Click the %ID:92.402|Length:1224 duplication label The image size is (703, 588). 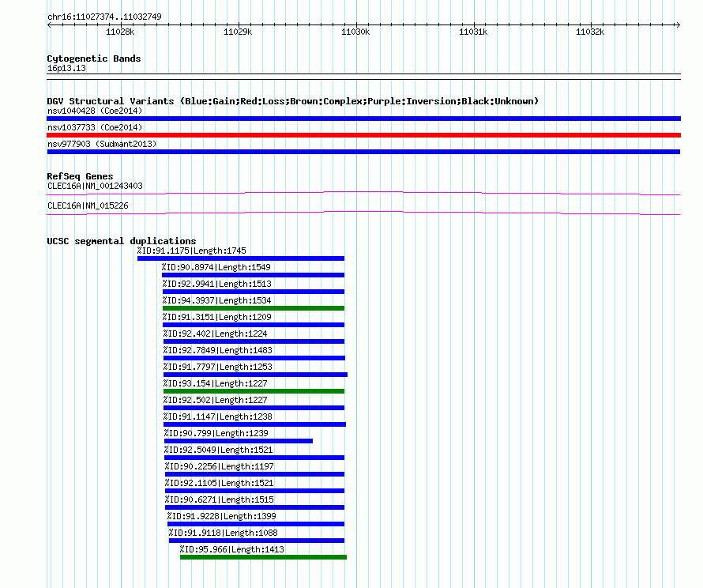pos(215,334)
